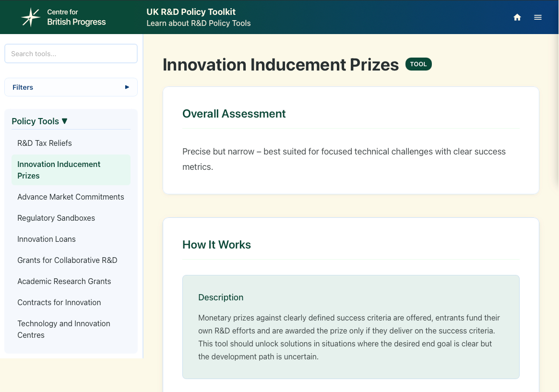Go to Regulatory Sandboxes tool
559x392 pixels.
[56, 218]
